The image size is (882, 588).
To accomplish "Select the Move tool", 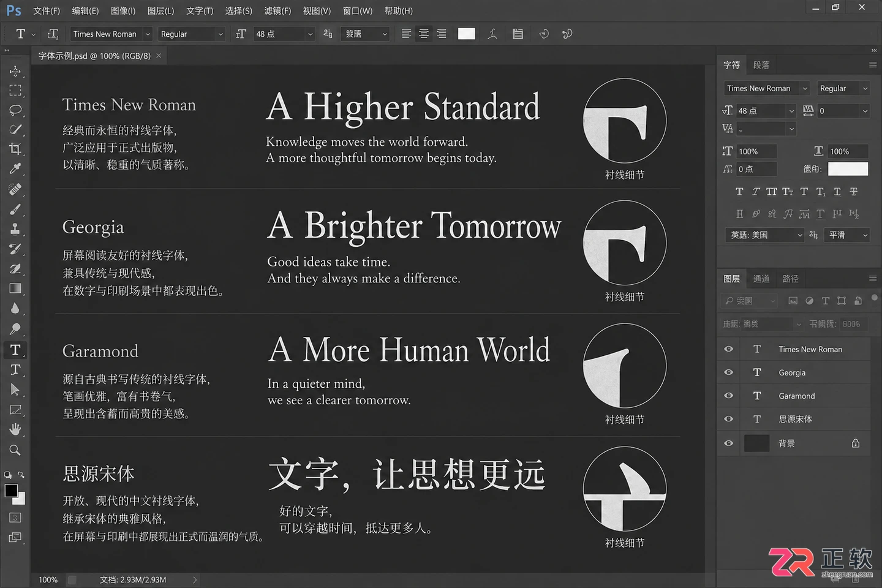I will [15, 71].
